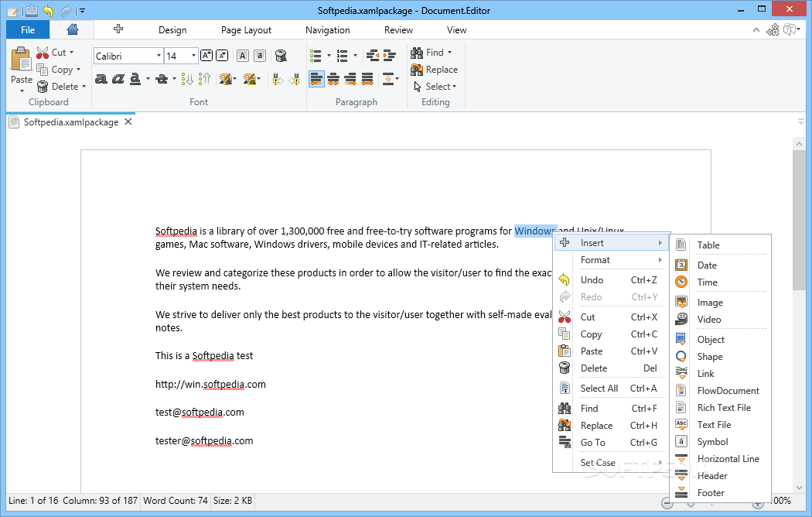Viewport: 812px width, 517px height.
Task: Click the Undo arrow in quick access toolbar
Action: (x=48, y=10)
